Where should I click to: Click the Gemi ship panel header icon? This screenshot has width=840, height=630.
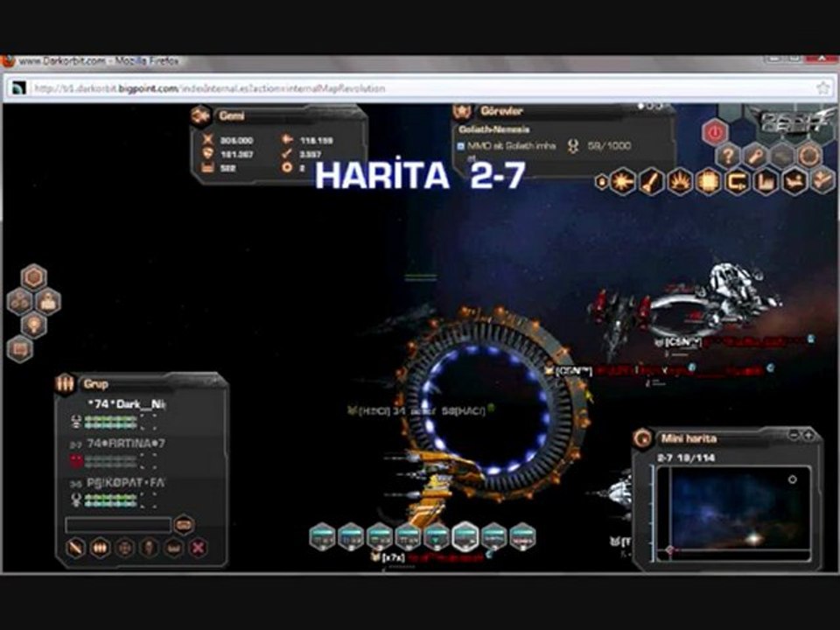tap(201, 115)
